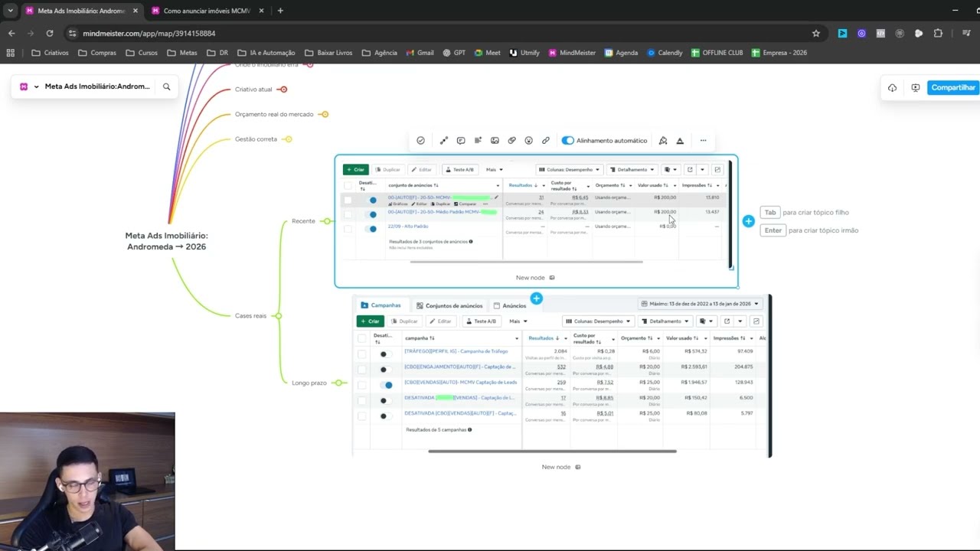The image size is (980, 551).
Task: Click the Compartilhar button
Action: 953,88
